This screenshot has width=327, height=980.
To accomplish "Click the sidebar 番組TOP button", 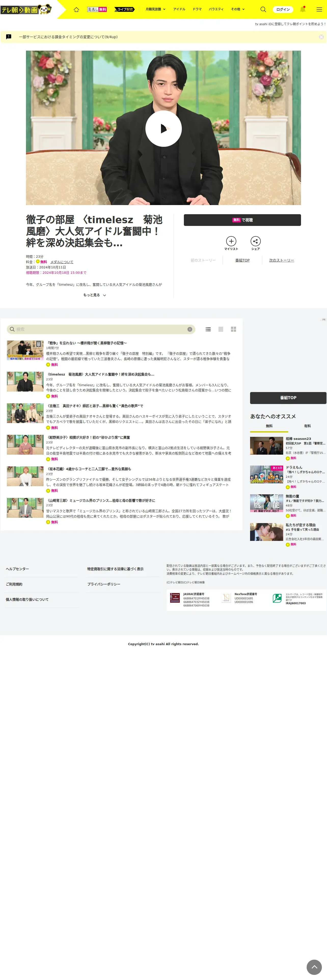I will (288, 398).
